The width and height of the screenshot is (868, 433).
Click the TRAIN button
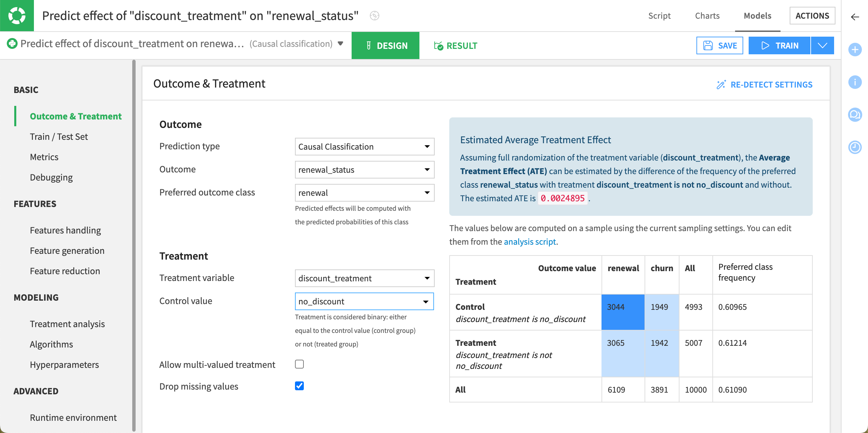tap(780, 45)
